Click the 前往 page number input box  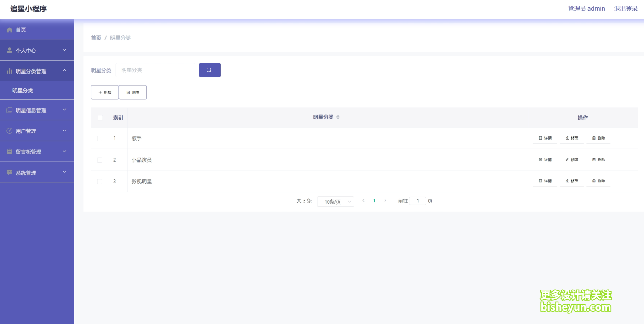pyautogui.click(x=418, y=201)
